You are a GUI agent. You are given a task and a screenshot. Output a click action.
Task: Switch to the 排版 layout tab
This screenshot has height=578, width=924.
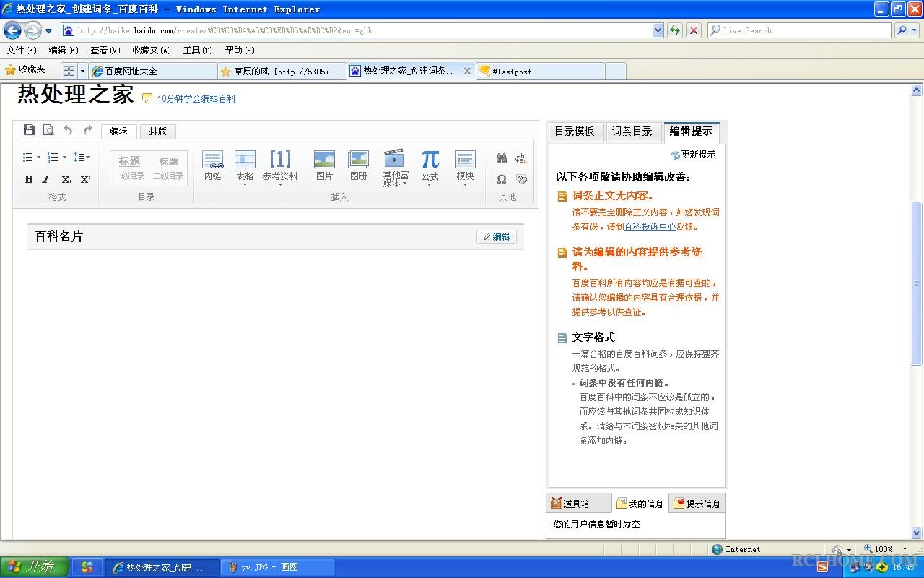point(157,131)
